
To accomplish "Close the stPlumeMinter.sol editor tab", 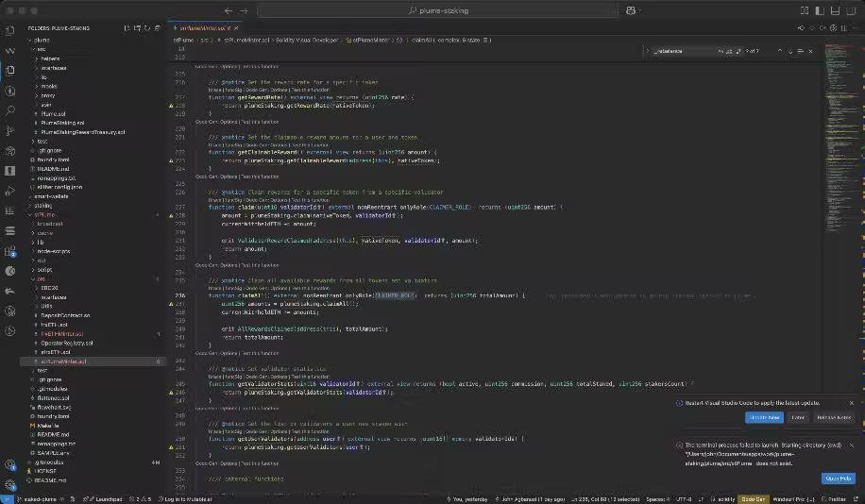I will coord(236,28).
